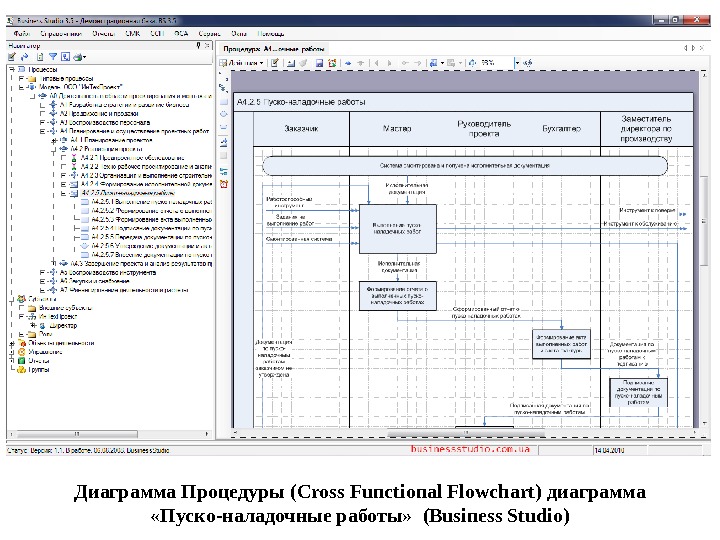
Task: Click the blue floppy disk save icon
Action: pos(319,63)
